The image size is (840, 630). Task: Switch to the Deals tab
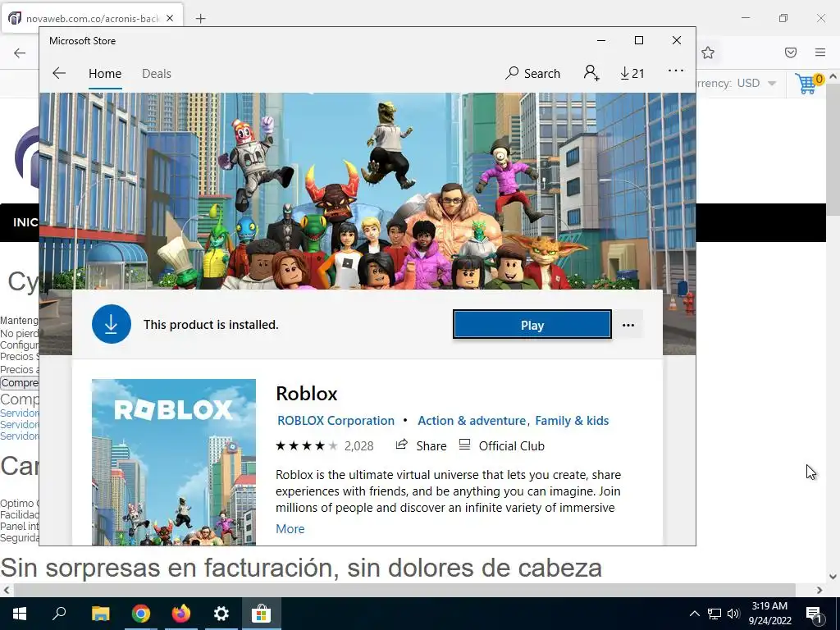pyautogui.click(x=157, y=73)
